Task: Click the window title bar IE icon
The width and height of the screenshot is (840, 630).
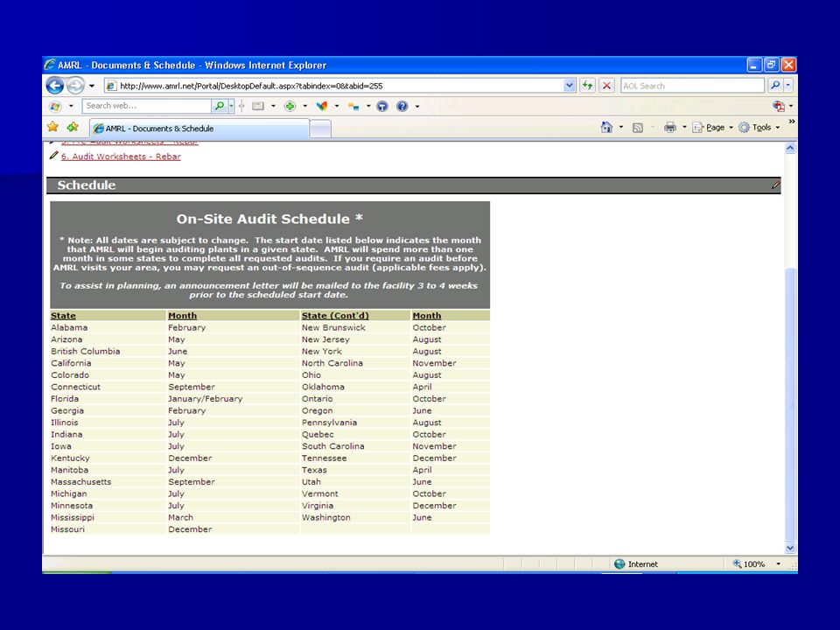Action: 50,65
